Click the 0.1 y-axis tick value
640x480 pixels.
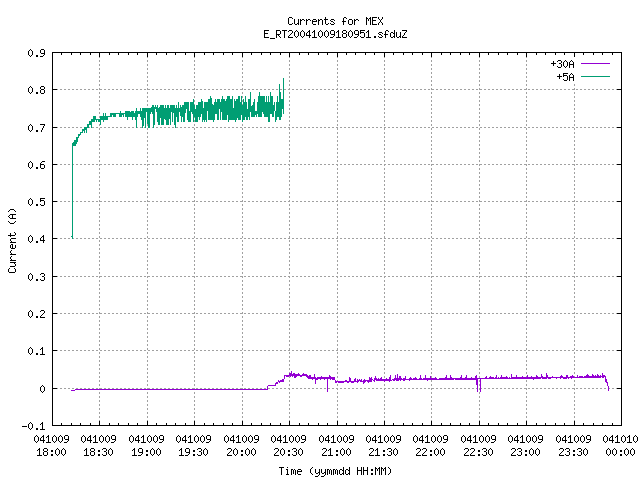36,351
